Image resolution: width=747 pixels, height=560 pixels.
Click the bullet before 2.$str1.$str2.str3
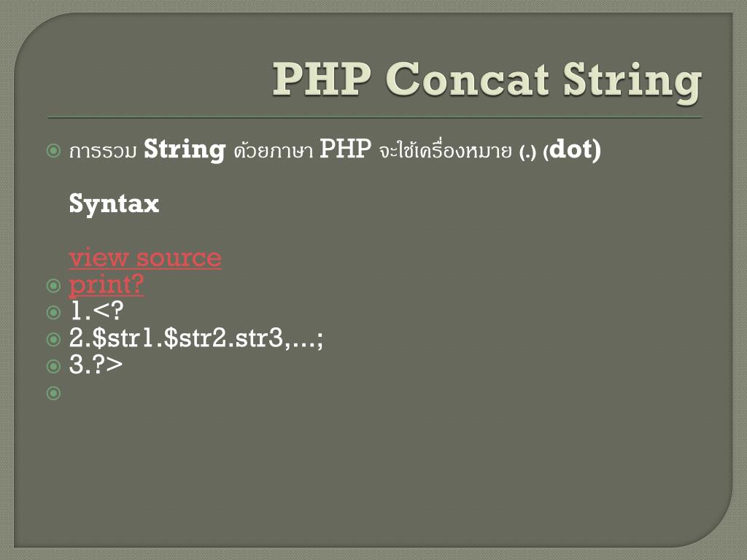coord(54,340)
